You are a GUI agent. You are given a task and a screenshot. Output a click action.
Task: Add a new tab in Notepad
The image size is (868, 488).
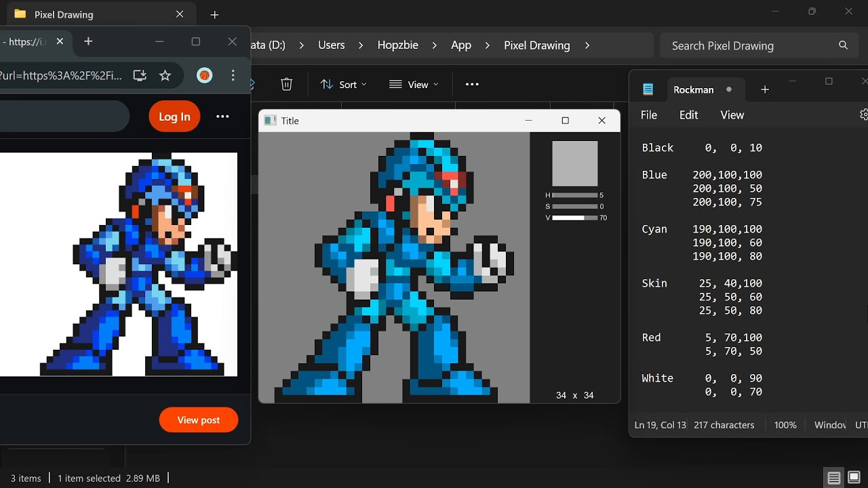coord(765,89)
